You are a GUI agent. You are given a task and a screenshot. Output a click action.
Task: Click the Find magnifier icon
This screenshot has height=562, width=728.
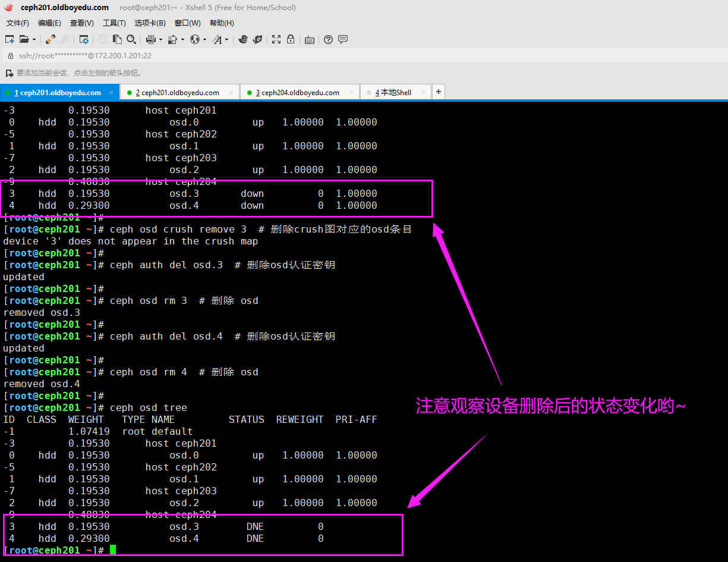[x=131, y=40]
